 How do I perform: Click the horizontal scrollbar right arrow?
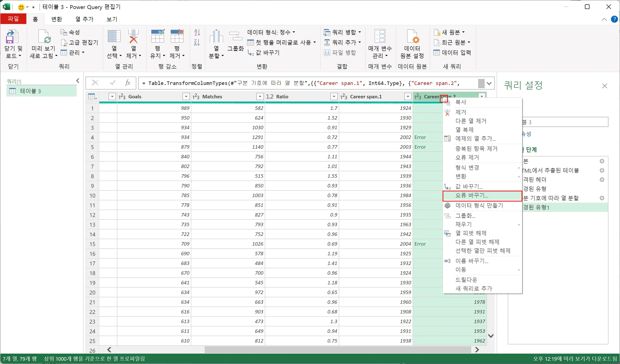(477, 349)
